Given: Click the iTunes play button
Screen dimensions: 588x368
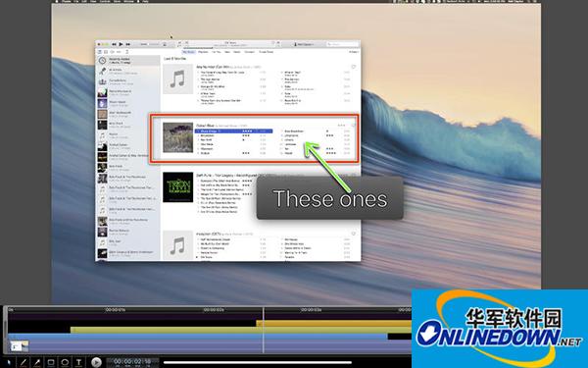Looking at the screenshot, I should 121,44.
